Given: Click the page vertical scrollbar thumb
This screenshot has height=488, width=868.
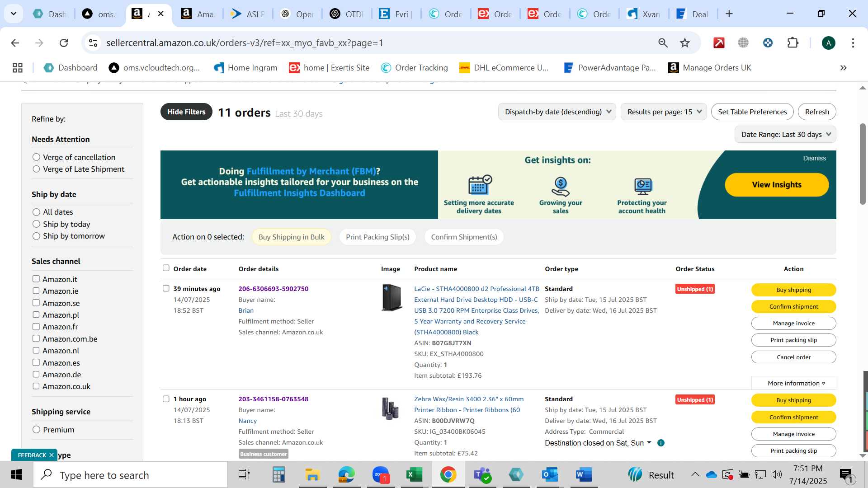Looking at the screenshot, I should [863, 164].
